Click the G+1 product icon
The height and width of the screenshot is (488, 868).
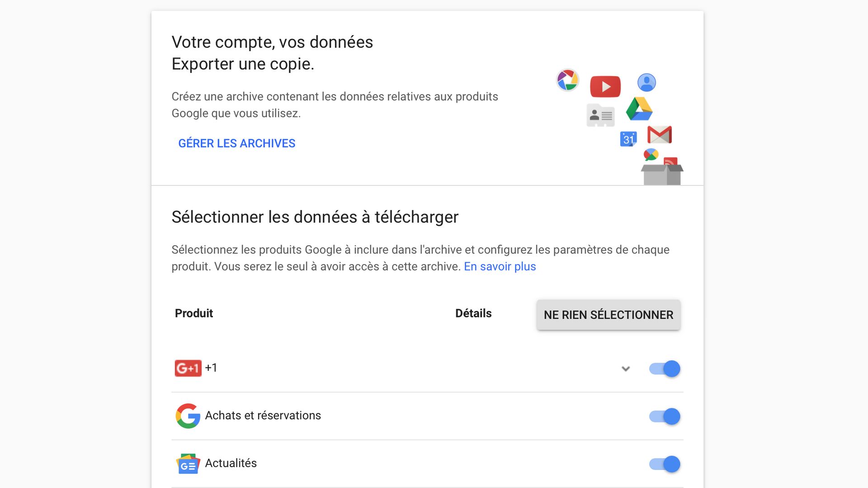[x=188, y=368]
